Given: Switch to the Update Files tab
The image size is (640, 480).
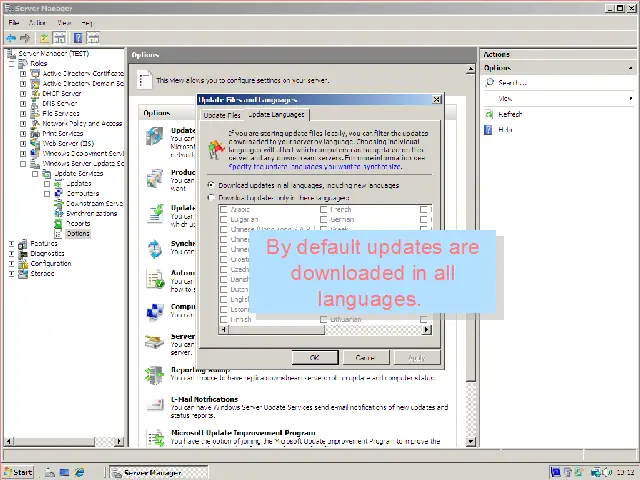Looking at the screenshot, I should (222, 115).
